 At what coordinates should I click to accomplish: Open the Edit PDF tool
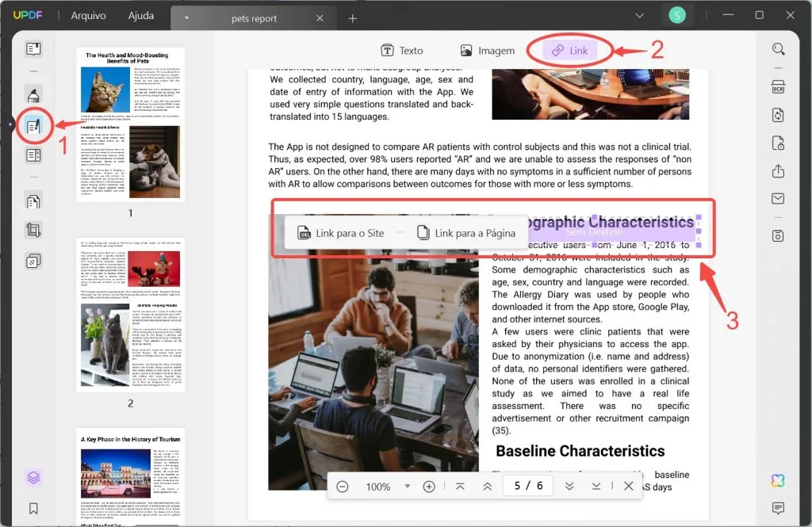pyautogui.click(x=33, y=124)
